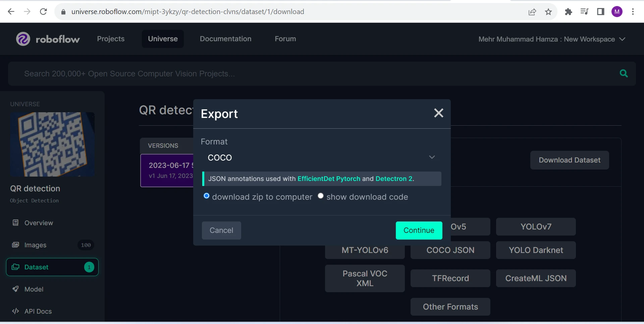Go to the Documentation nav item

point(225,39)
